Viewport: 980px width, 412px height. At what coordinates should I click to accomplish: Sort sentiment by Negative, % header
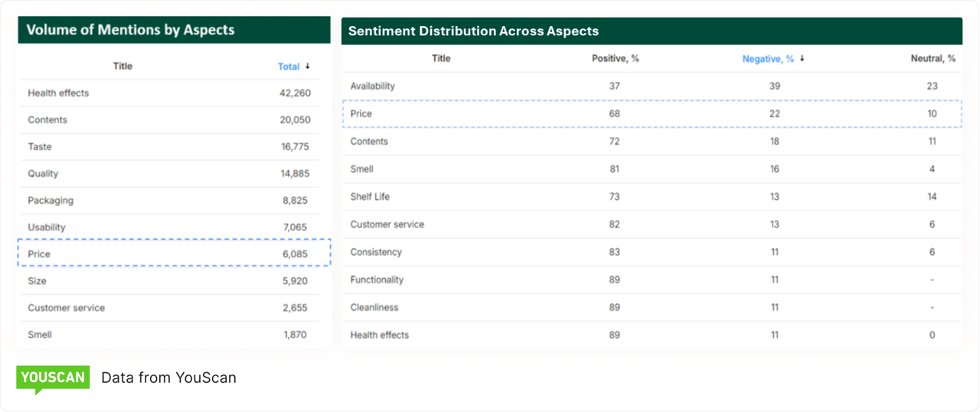pyautogui.click(x=768, y=58)
